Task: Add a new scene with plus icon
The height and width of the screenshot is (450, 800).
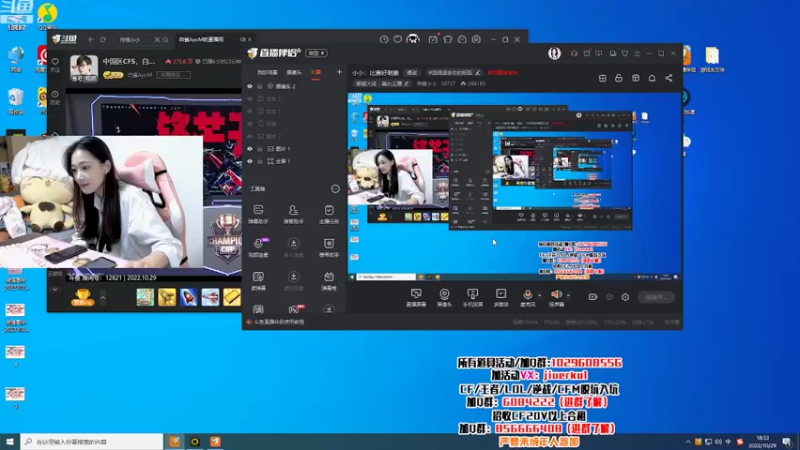Action: tap(339, 72)
